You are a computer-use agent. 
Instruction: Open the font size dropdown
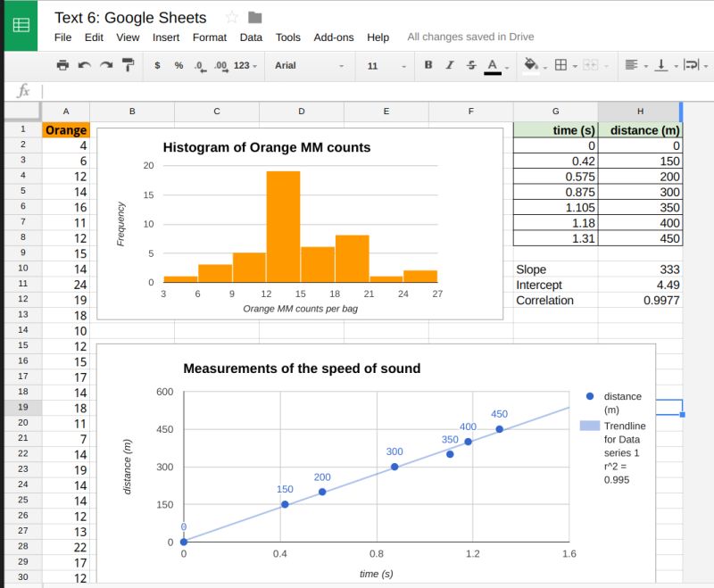coord(384,64)
